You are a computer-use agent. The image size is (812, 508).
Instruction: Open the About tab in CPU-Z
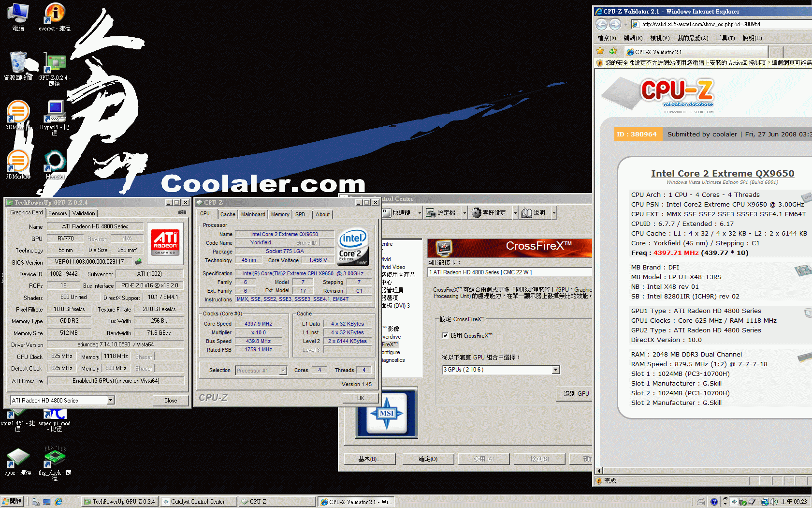click(323, 214)
